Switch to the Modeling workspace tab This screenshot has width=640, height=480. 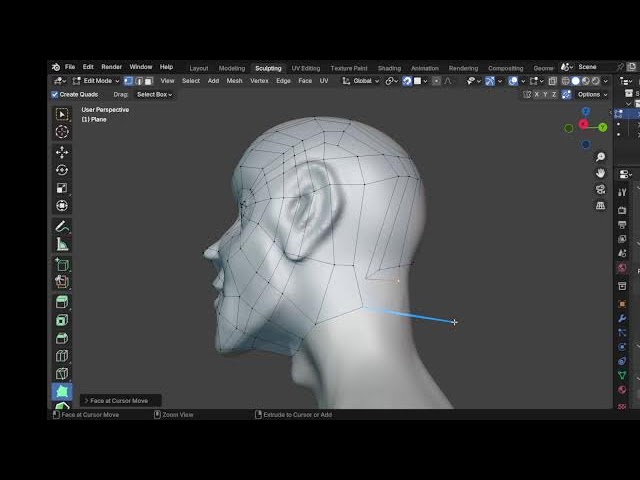tap(232, 68)
